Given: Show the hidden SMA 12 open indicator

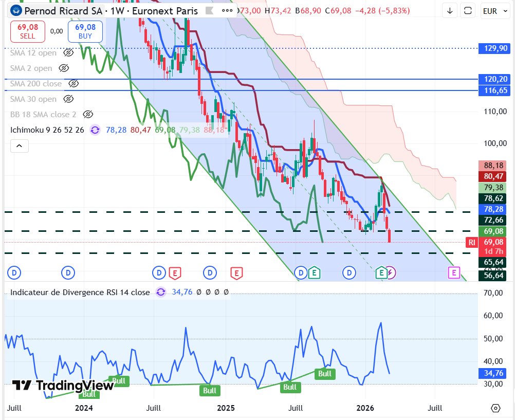Looking at the screenshot, I should (x=68, y=53).
